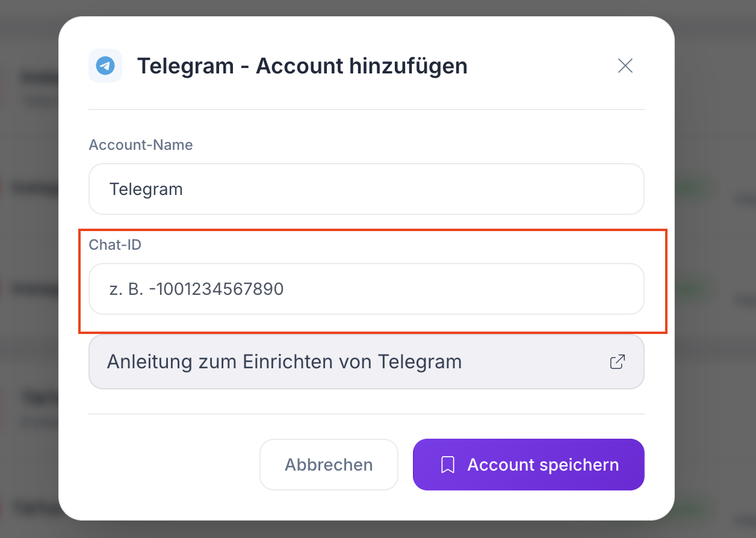This screenshot has height=538, width=756.
Task: Place cursor after the Telegram text in the name field
Action: (x=184, y=189)
